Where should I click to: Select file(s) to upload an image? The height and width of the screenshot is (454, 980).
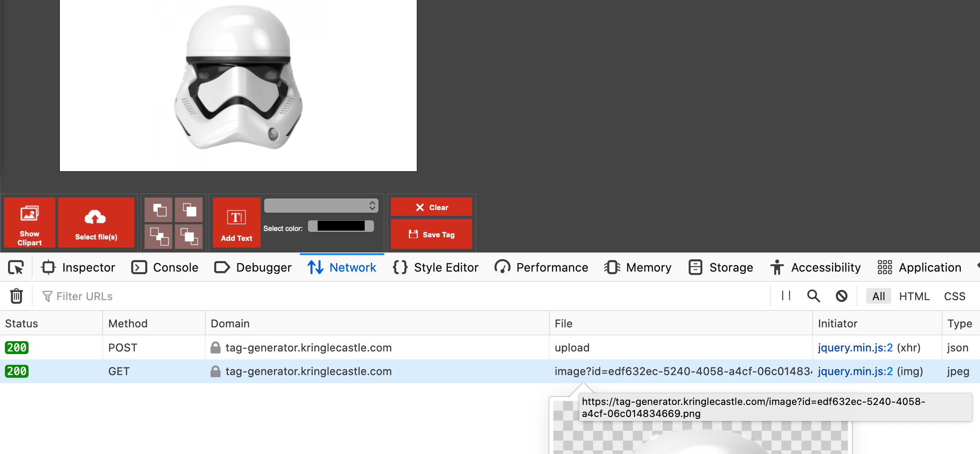96,223
